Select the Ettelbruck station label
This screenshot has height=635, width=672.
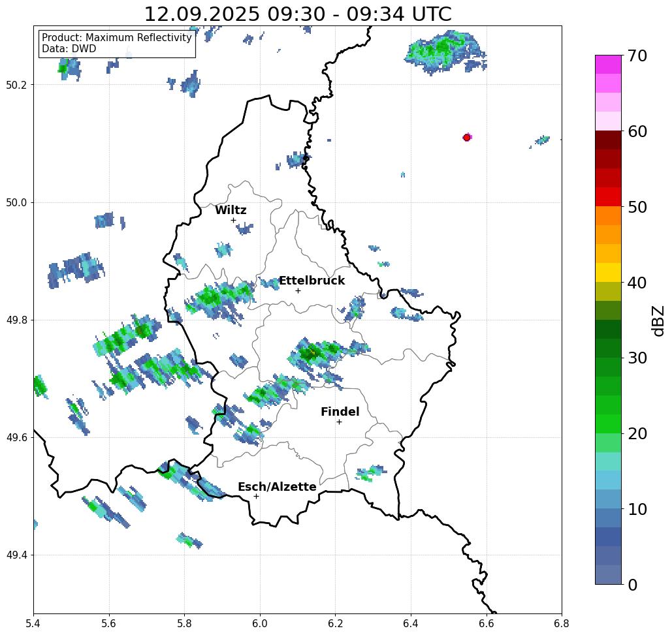tap(312, 281)
